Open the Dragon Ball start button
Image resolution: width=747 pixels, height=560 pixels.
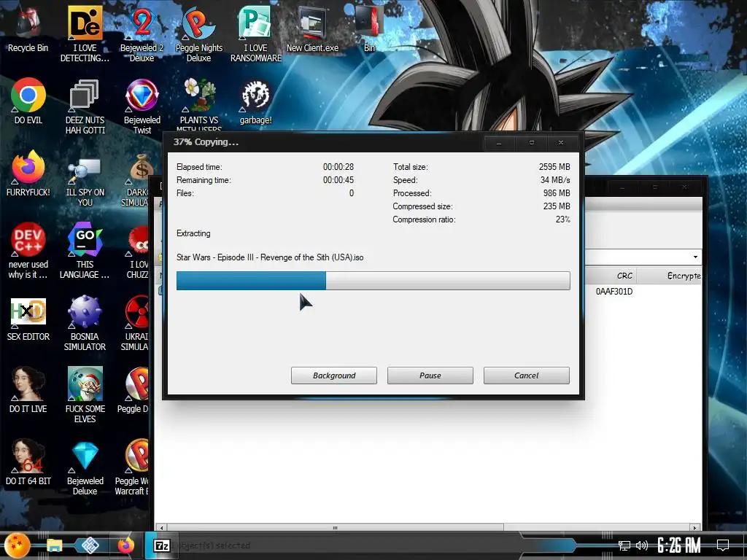tap(18, 545)
